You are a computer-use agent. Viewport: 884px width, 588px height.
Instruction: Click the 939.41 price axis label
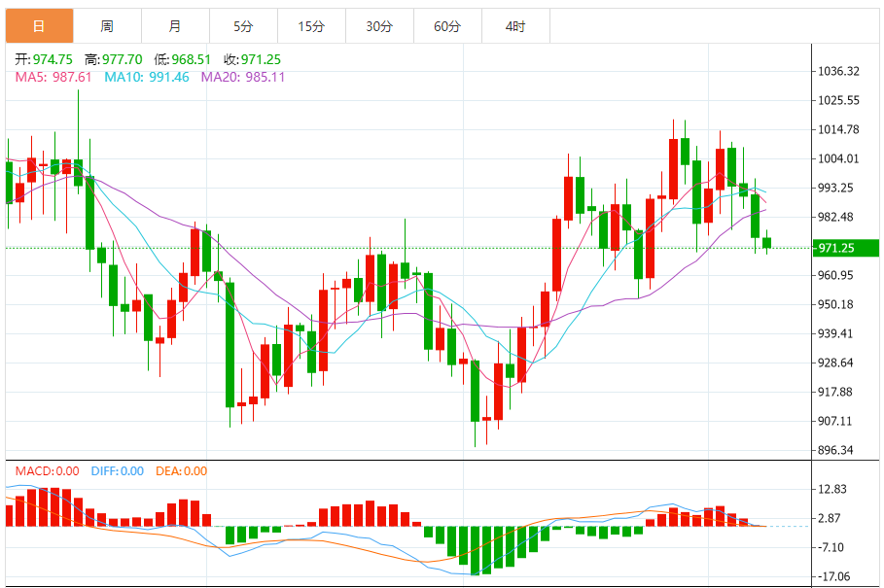[x=836, y=333]
